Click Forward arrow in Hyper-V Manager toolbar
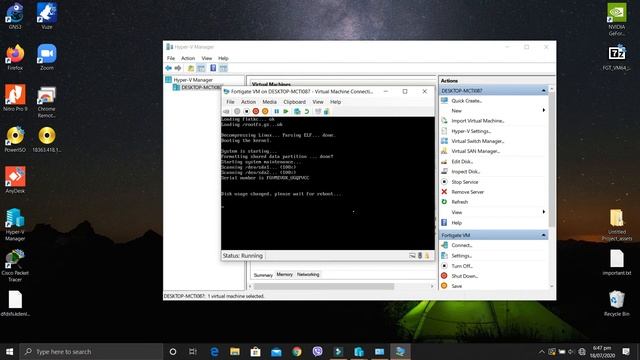 pos(178,68)
